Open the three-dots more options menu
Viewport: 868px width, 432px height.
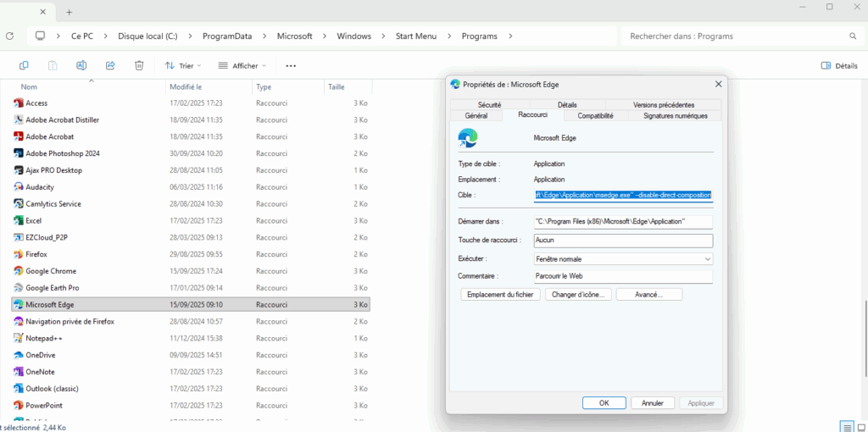tap(291, 66)
